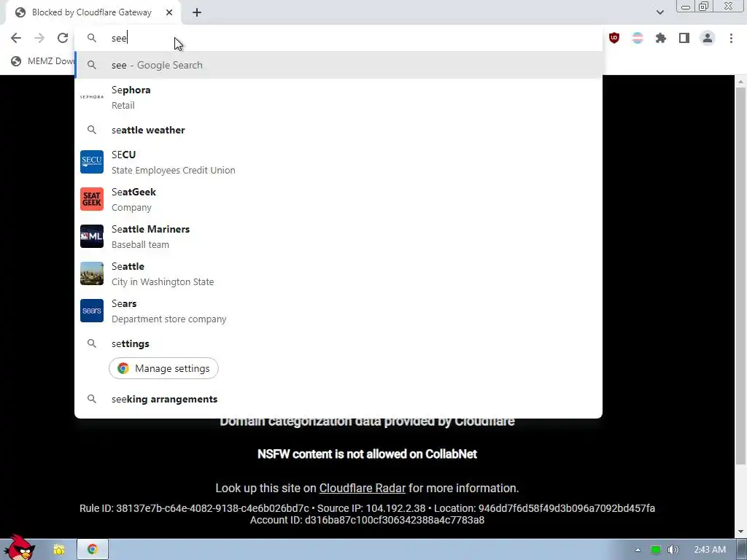747x560 pixels.
Task: Click the 2:43 AM clock
Action: click(x=710, y=550)
